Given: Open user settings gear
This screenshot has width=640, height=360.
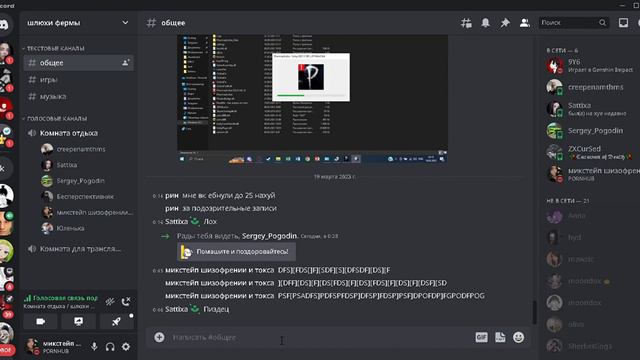Looking at the screenshot, I should coord(126,347).
